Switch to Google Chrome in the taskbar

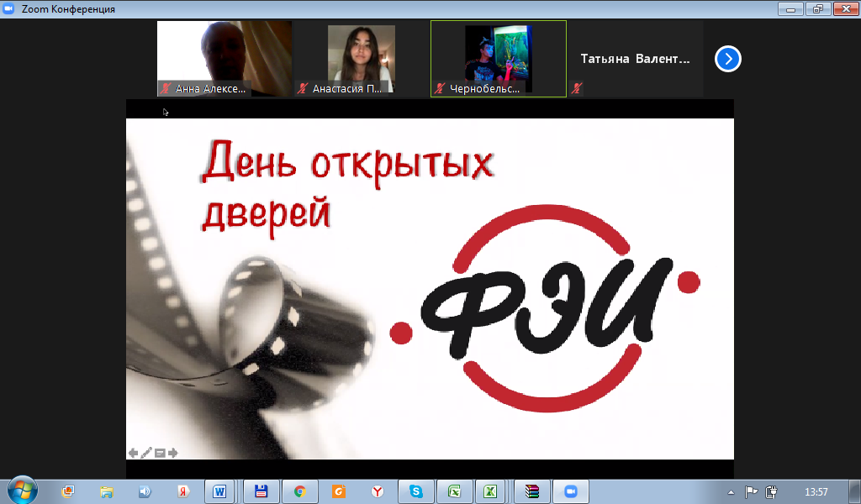point(299,491)
